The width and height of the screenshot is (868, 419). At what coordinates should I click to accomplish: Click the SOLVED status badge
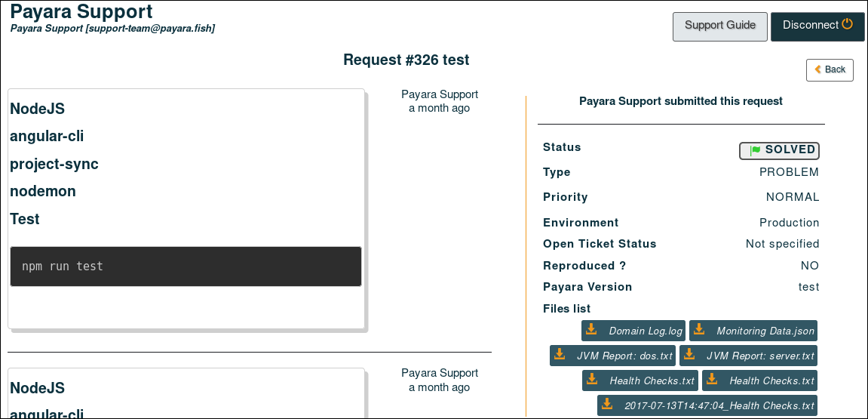[x=780, y=150]
